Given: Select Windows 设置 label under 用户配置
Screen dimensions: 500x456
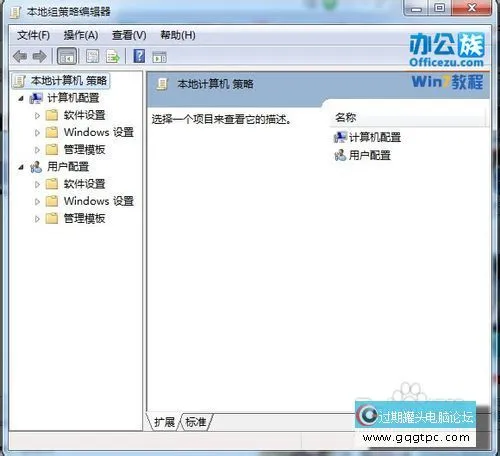Looking at the screenshot, I should point(99,201).
